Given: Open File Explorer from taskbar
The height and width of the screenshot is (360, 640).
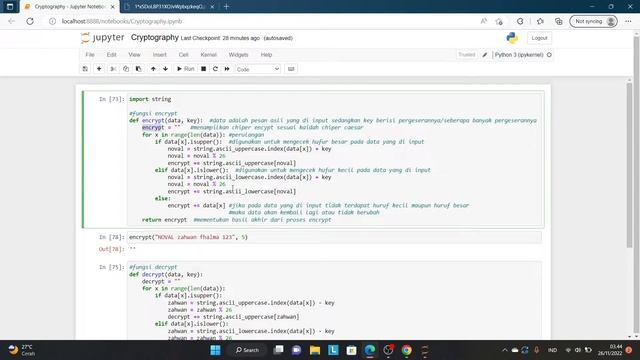Looking at the screenshot, I should (315, 350).
